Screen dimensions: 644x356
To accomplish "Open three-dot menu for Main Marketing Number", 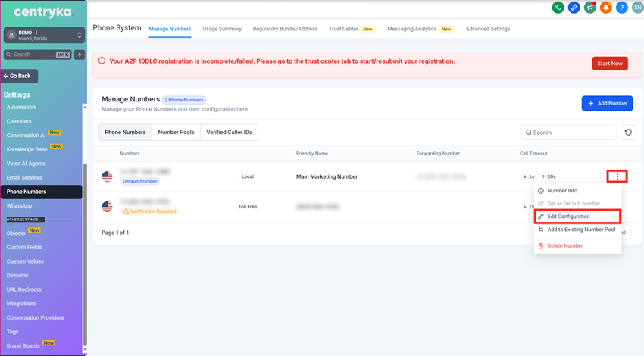I will (x=617, y=176).
